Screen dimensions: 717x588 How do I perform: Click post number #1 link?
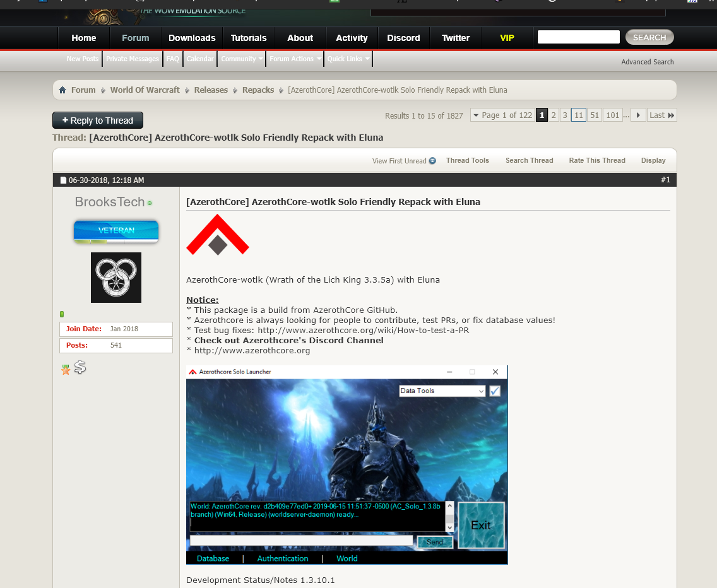pyautogui.click(x=665, y=180)
